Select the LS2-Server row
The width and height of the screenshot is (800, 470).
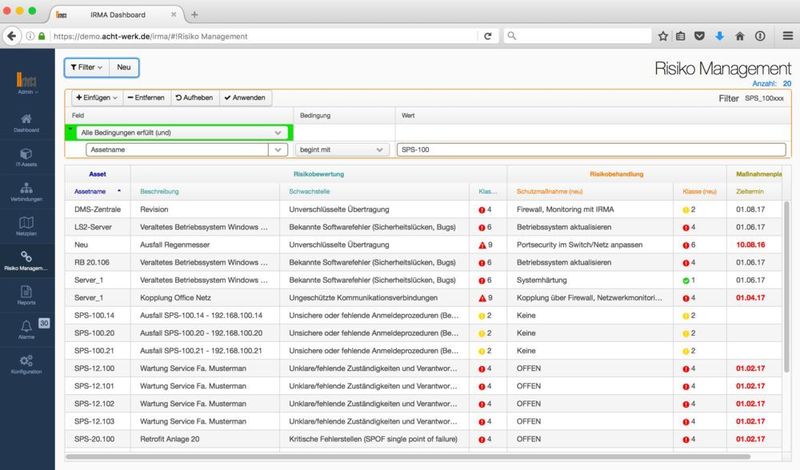[x=423, y=227]
